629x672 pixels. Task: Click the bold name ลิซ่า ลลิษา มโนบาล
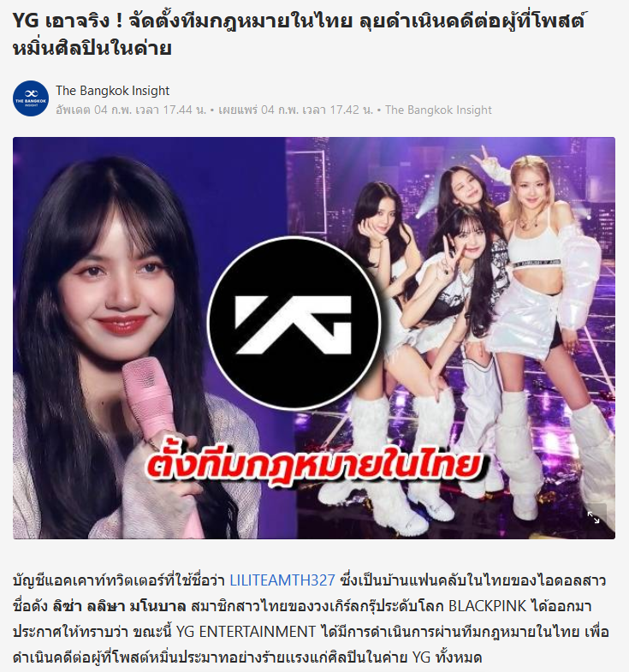pyautogui.click(x=120, y=606)
